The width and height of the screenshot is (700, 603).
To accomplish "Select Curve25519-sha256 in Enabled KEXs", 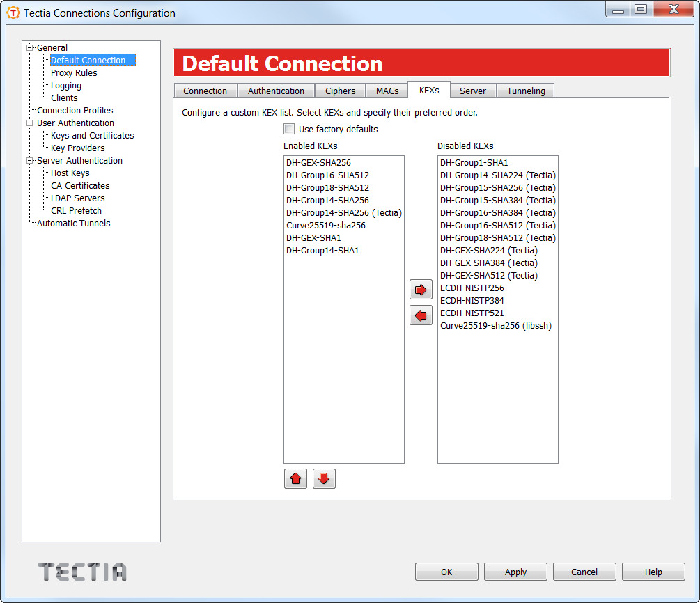I will point(344,226).
